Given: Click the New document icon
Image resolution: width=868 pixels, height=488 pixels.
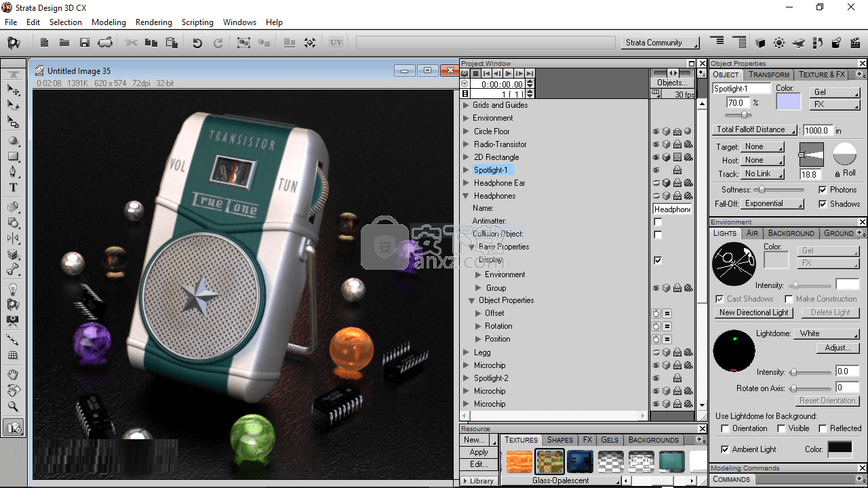Looking at the screenshot, I should click(44, 43).
